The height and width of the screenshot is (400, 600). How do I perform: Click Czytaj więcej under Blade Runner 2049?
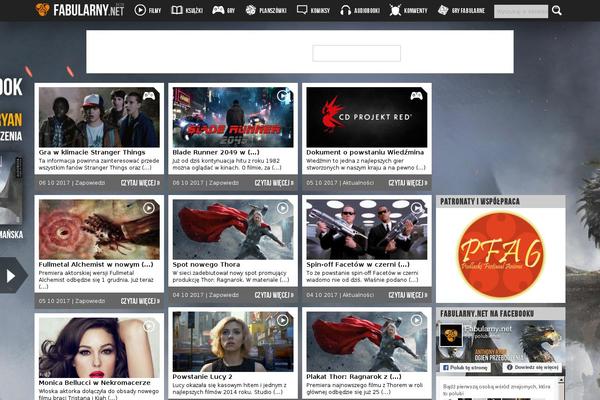(x=274, y=183)
